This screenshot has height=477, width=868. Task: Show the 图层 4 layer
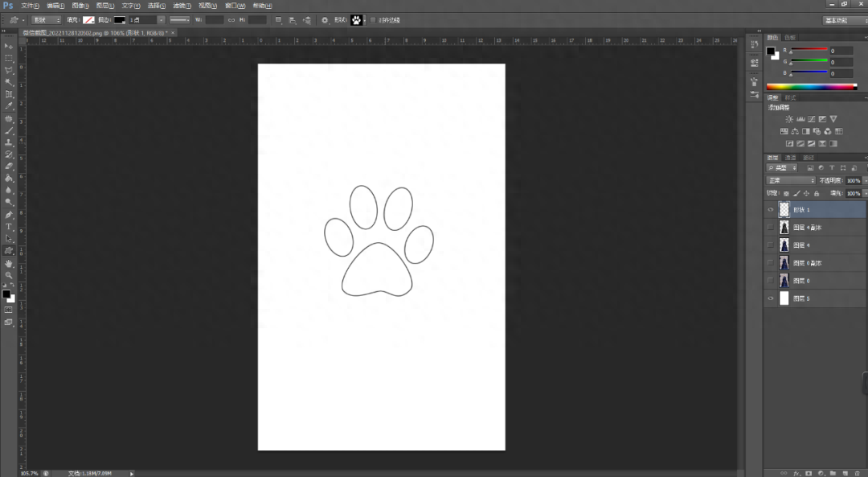click(x=771, y=245)
